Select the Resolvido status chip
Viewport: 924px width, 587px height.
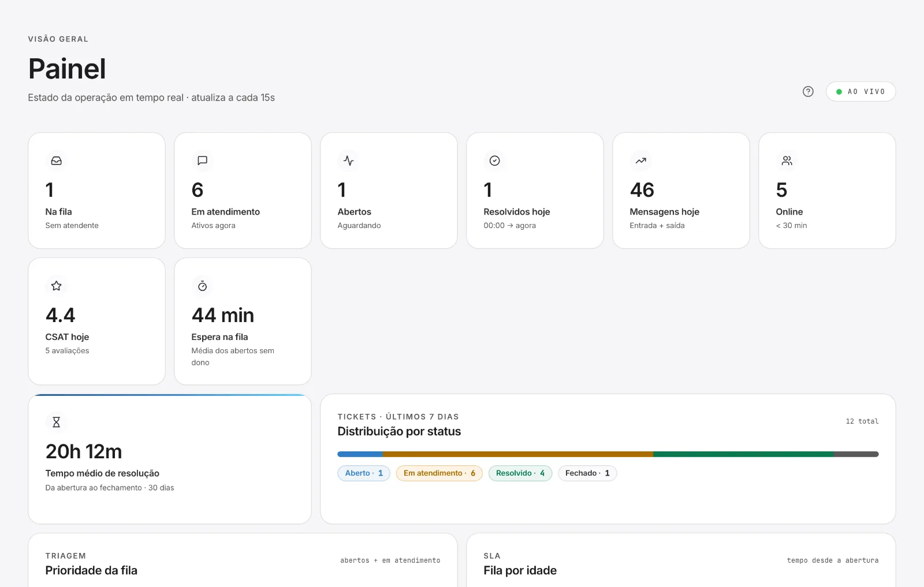click(520, 473)
